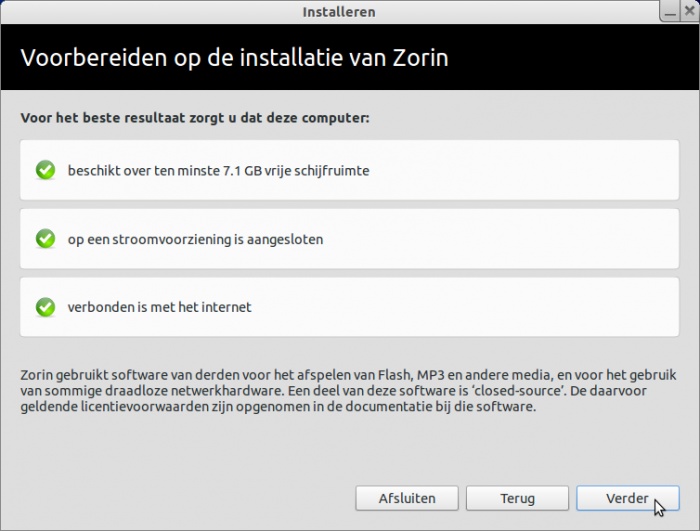This screenshot has width=700, height=531.
Task: Click the 'Voorbereiden op de installatie van Zorin' heading
Action: 234,58
